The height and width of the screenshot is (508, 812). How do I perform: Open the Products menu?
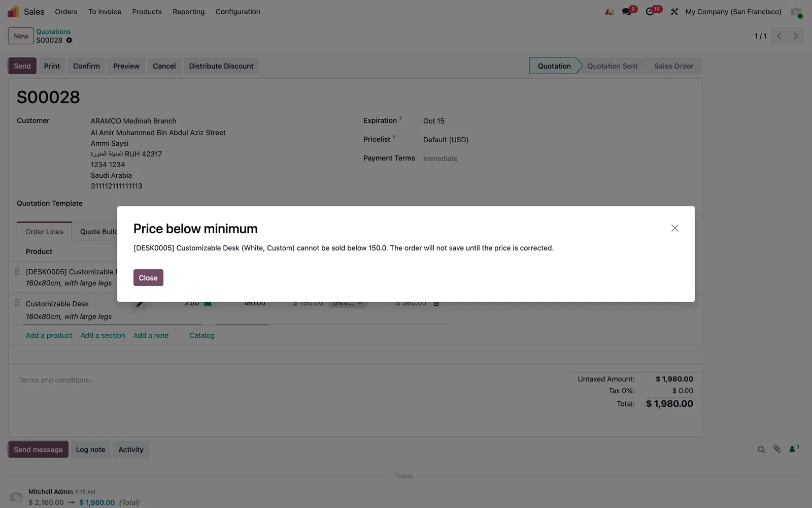click(147, 12)
